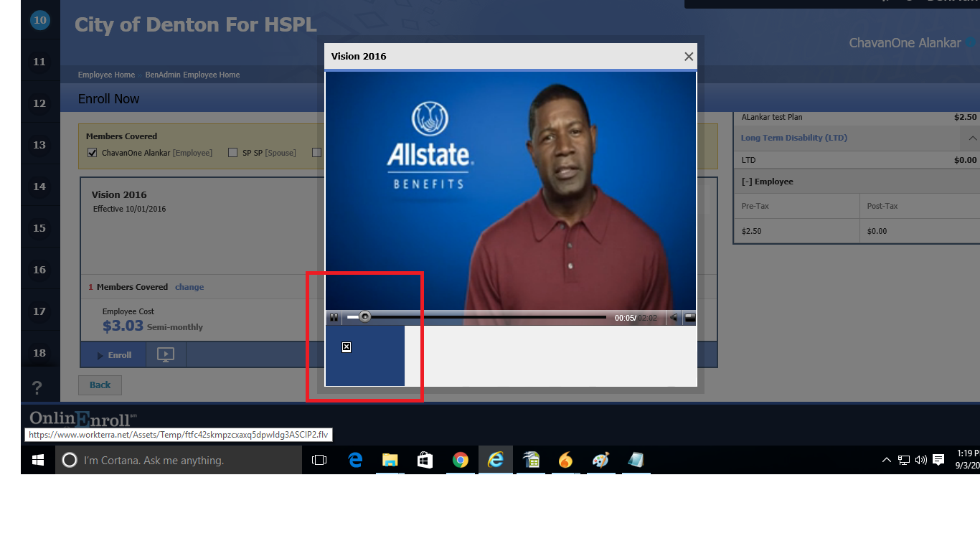Click the watch video monitor icon
The height and width of the screenshot is (551, 980).
[x=166, y=355]
